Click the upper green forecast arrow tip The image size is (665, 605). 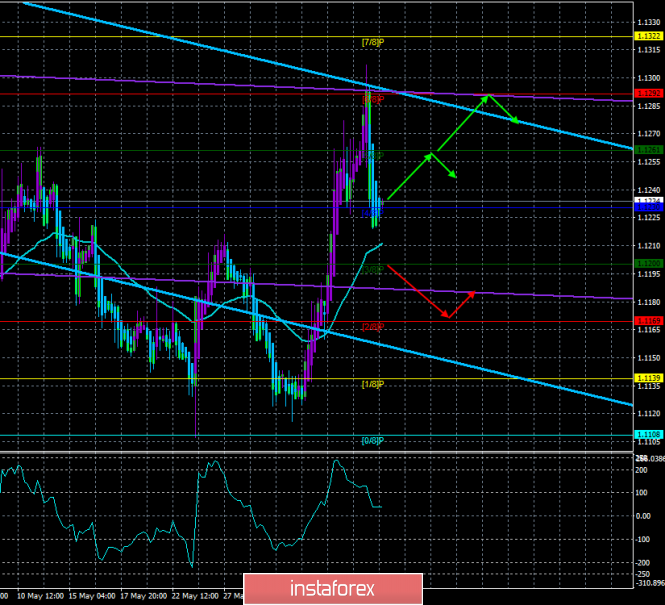[489, 95]
